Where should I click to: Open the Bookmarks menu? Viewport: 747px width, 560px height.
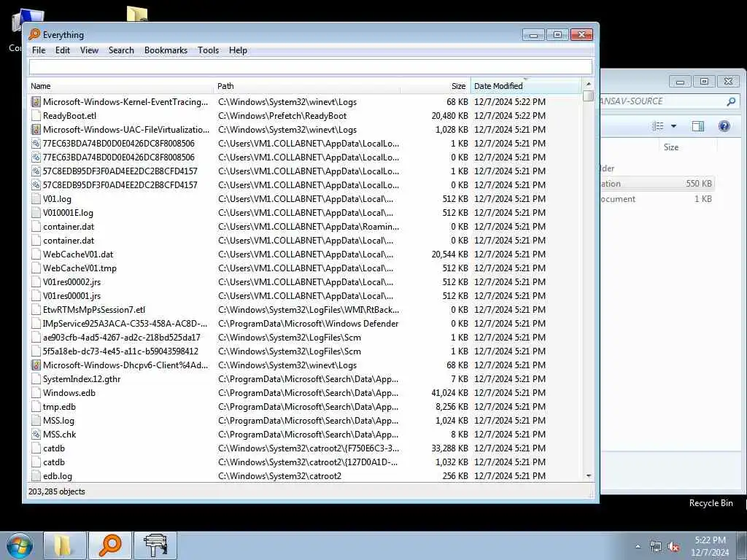coord(166,50)
